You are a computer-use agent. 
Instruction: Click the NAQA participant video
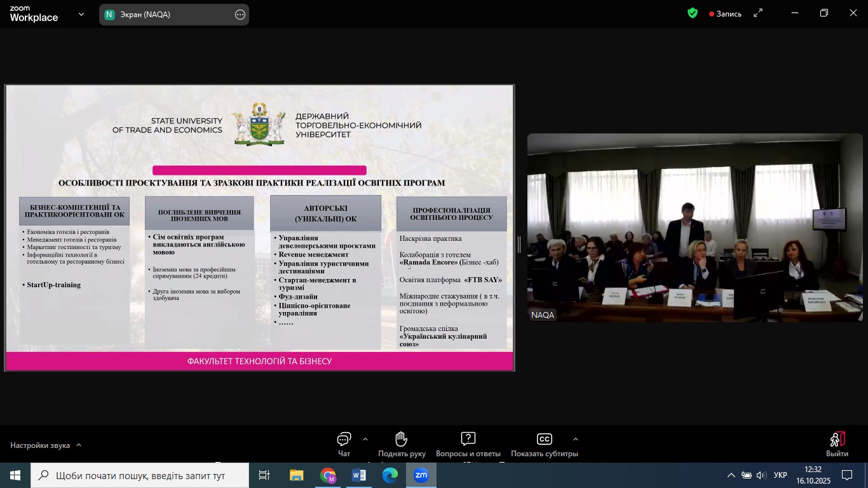[695, 227]
